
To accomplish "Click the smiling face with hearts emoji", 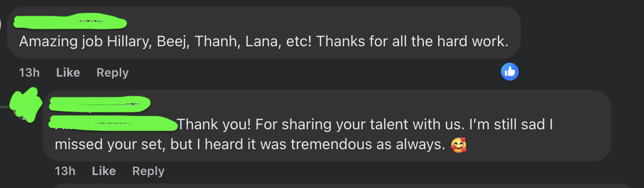I will [458, 145].
